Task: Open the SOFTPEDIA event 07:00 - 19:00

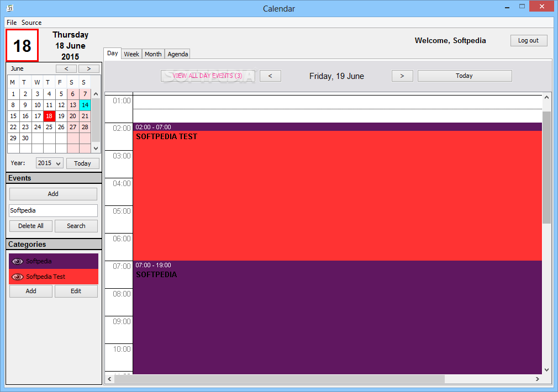Action: tap(338, 317)
